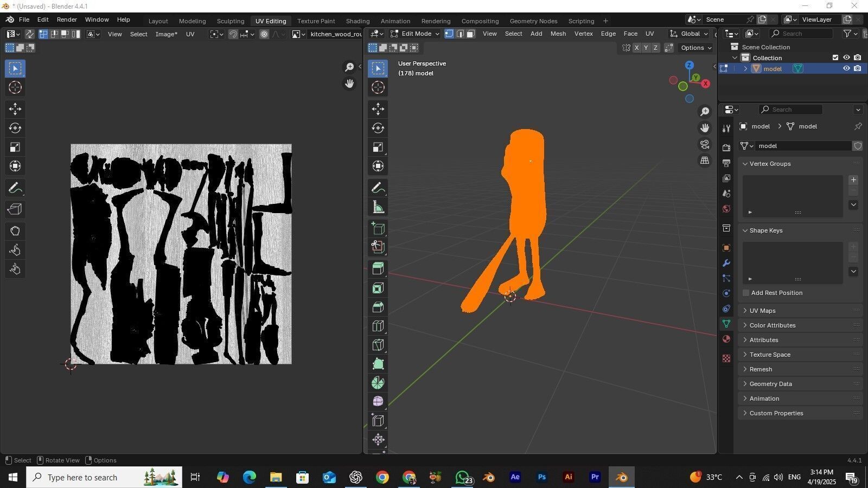868x488 pixels.
Task: Open the Render properties tab
Action: tap(726, 147)
